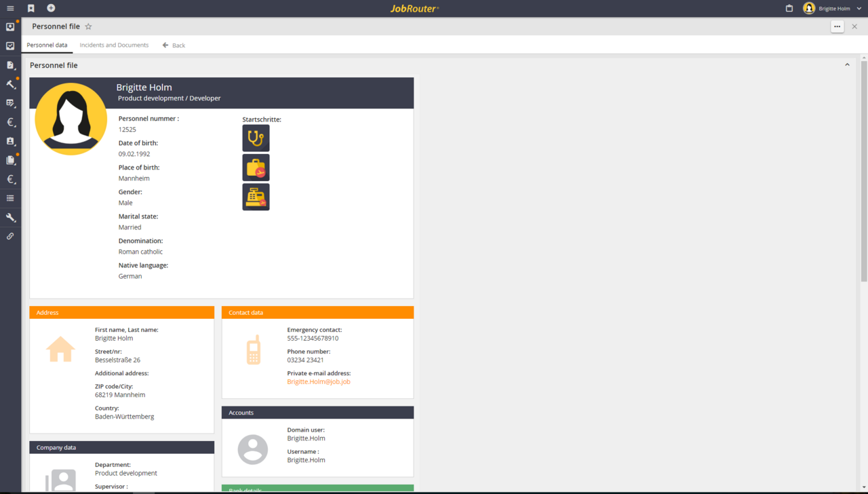Open the wrench settings tool in the sidebar

(9, 217)
